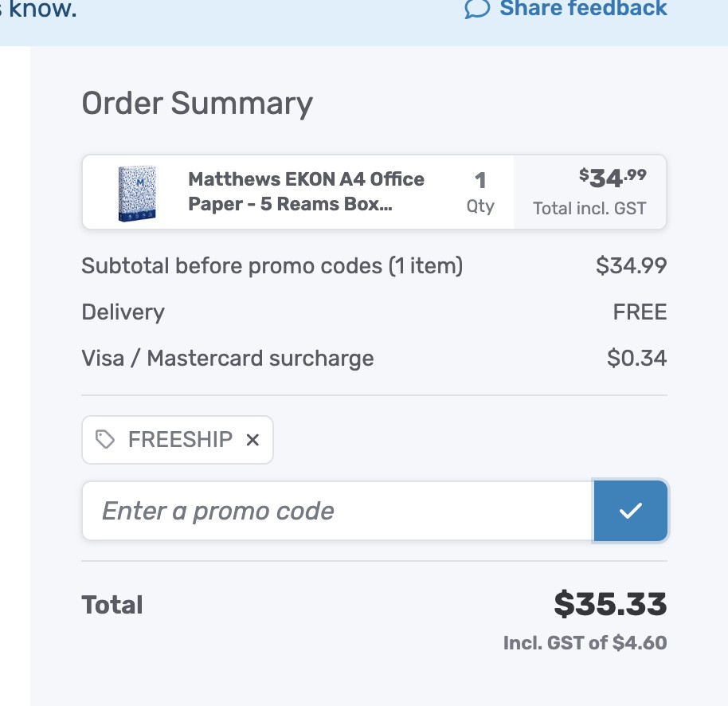
Task: Click the speech bubble feedback icon
Action: coord(476,9)
